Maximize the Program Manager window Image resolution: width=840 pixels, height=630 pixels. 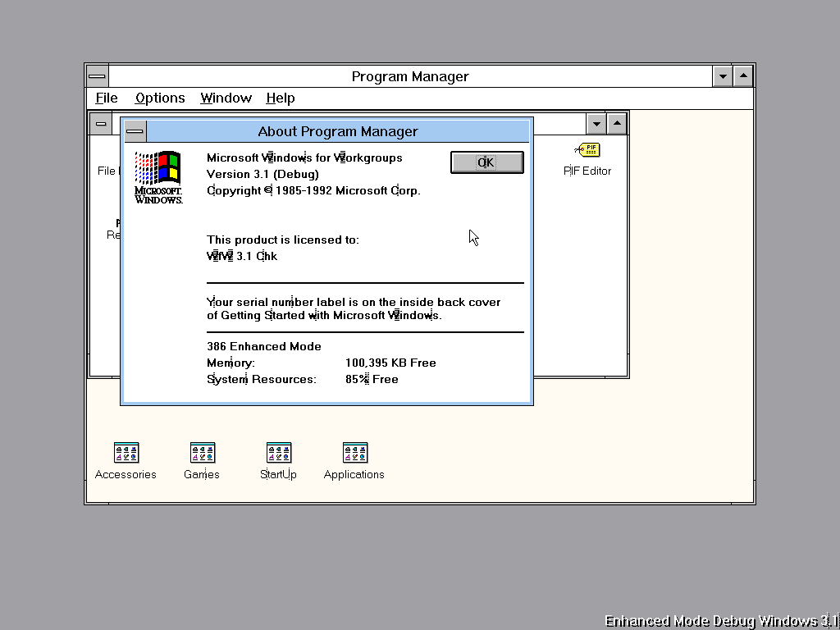pyautogui.click(x=743, y=76)
